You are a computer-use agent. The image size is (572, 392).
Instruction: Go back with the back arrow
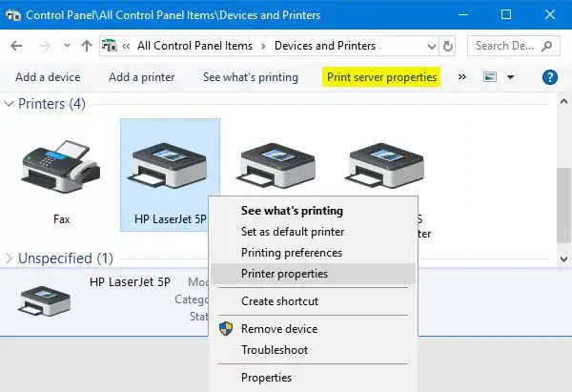16,46
